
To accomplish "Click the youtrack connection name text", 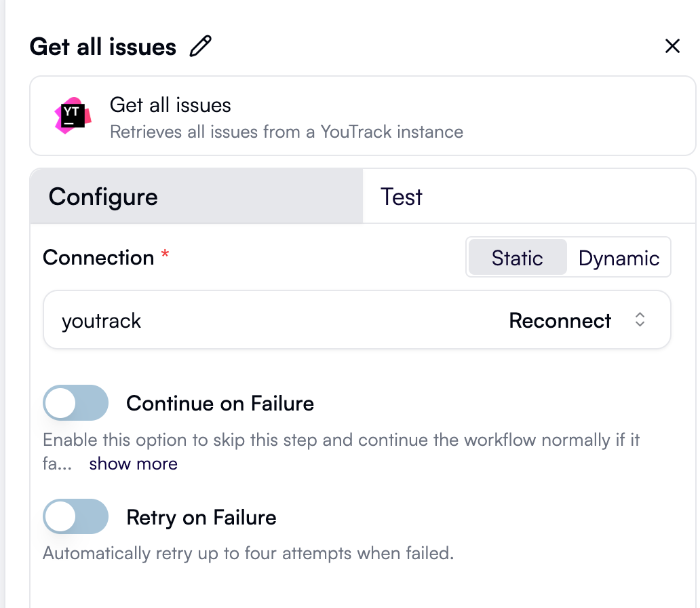I will pos(100,320).
